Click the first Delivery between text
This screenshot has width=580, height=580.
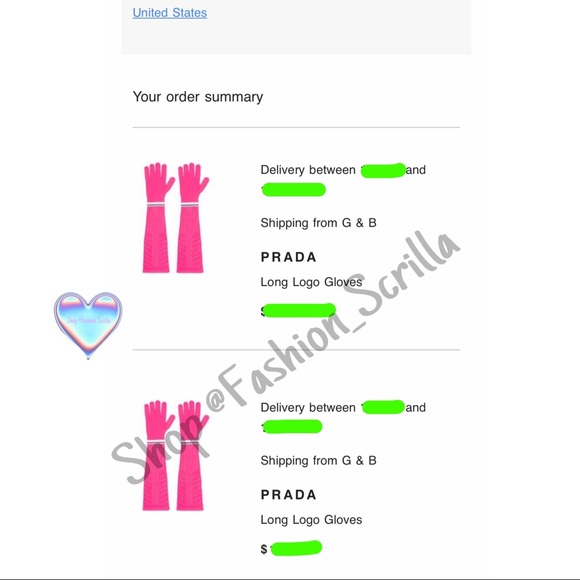pos(308,170)
